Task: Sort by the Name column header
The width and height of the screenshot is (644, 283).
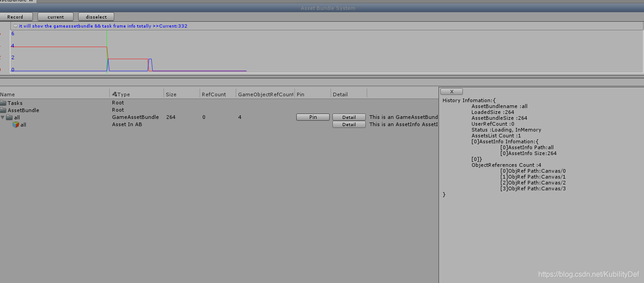Action: 55,94
